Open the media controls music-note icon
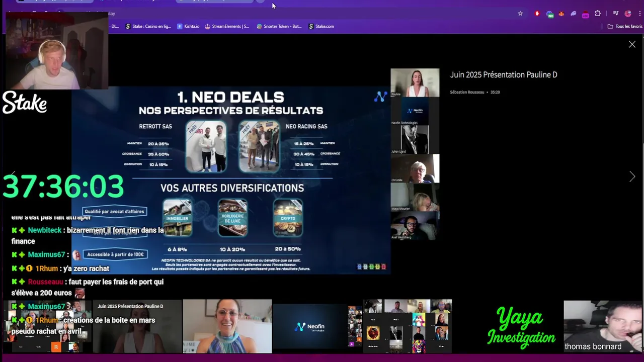This screenshot has height=362, width=644. [615, 14]
